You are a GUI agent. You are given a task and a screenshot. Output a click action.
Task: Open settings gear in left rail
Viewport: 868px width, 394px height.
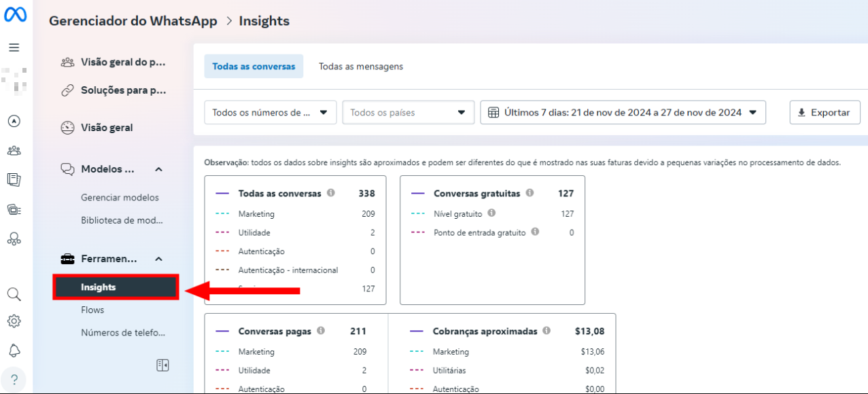[14, 321]
